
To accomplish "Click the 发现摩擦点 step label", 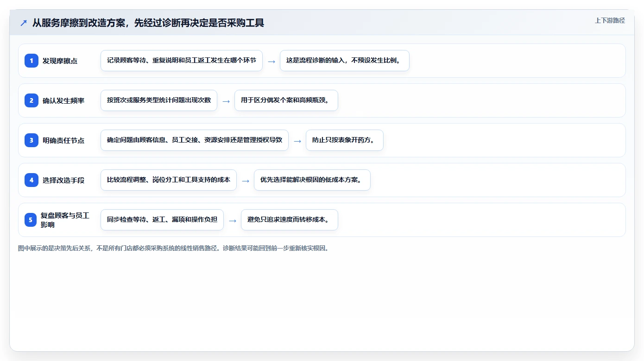I will point(60,61).
